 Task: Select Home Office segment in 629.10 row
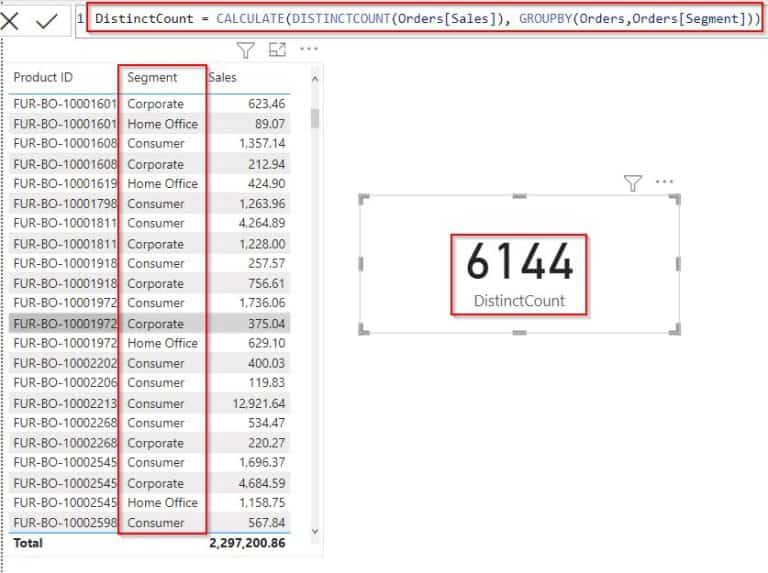[x=163, y=343]
